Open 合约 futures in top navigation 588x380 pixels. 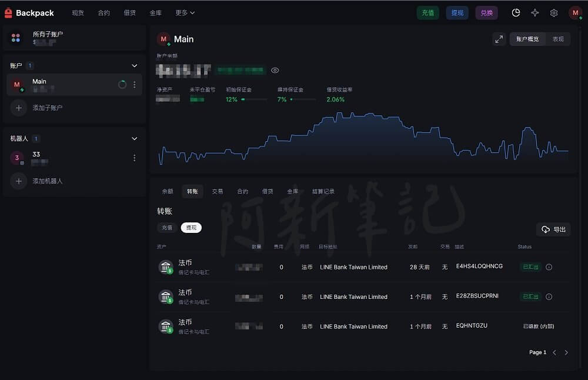104,13
